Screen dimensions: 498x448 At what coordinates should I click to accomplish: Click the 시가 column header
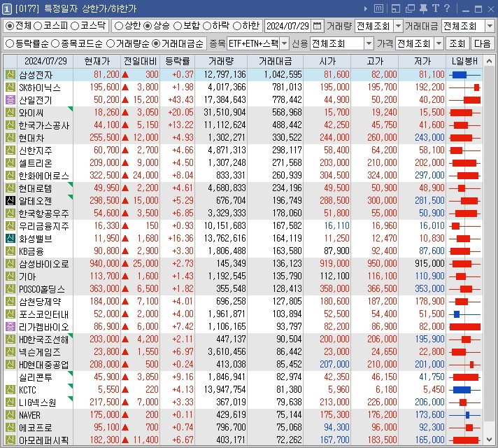coord(327,61)
